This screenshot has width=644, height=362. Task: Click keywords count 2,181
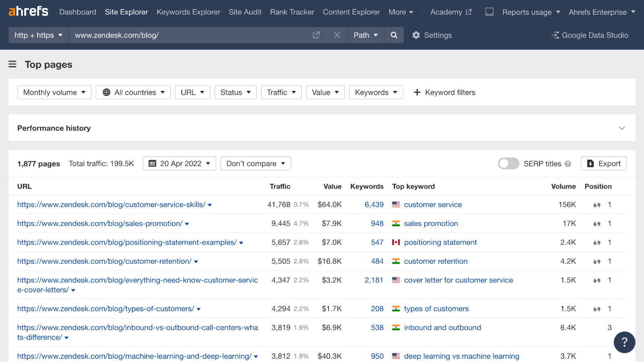tap(374, 280)
